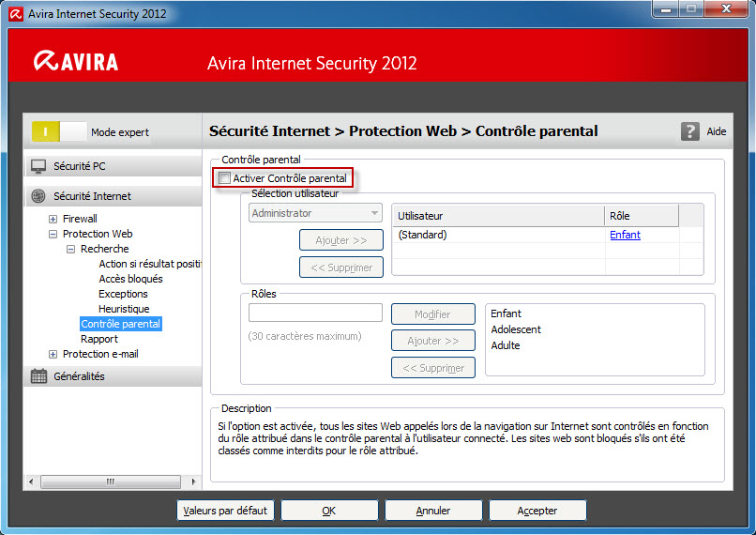
Task: Click the sidebar scroll left arrow
Action: click(31, 481)
